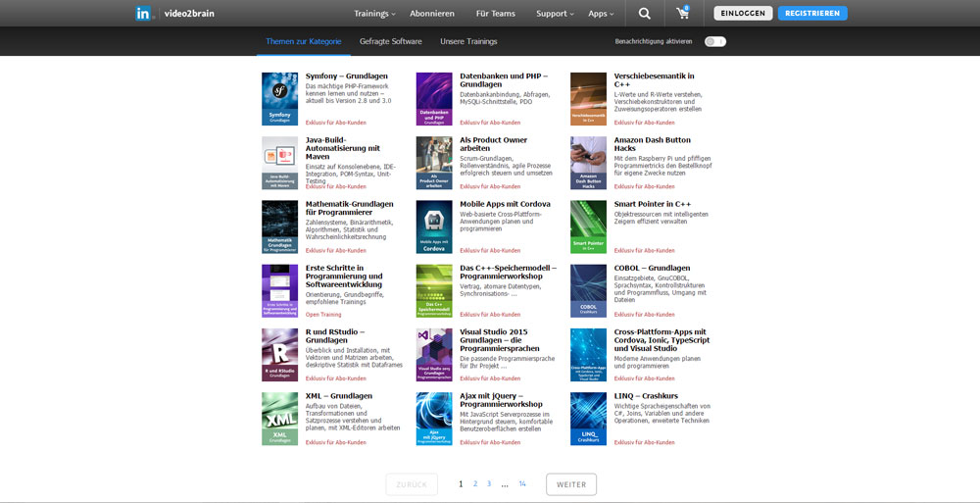Open the Erste Schritte in Programmierung thumbnail

[x=279, y=291]
